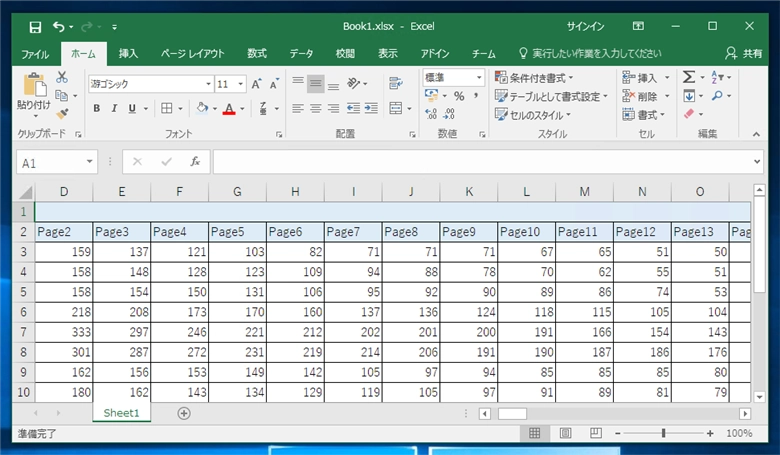This screenshot has width=780, height=455.
Task: Click the Find and Select magnifier icon
Action: [717, 95]
